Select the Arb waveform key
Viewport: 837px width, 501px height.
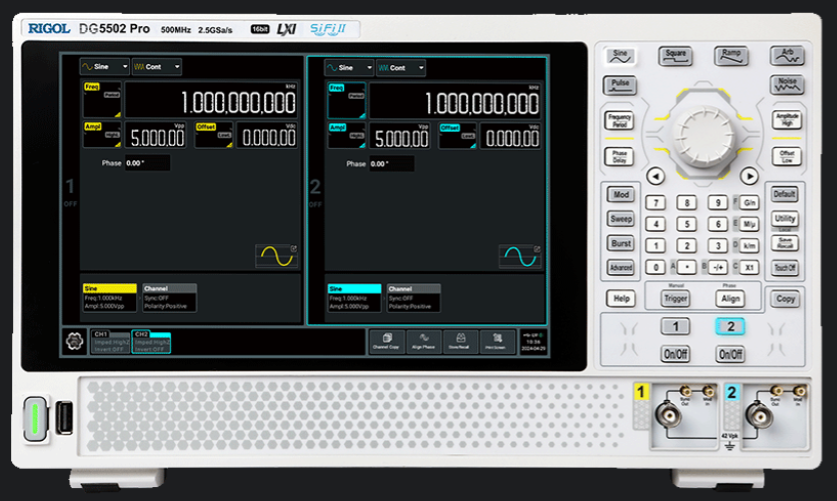tap(787, 56)
